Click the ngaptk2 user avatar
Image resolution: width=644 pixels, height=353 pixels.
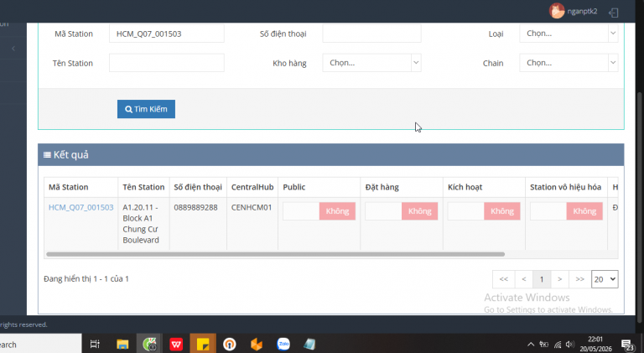[x=557, y=11]
